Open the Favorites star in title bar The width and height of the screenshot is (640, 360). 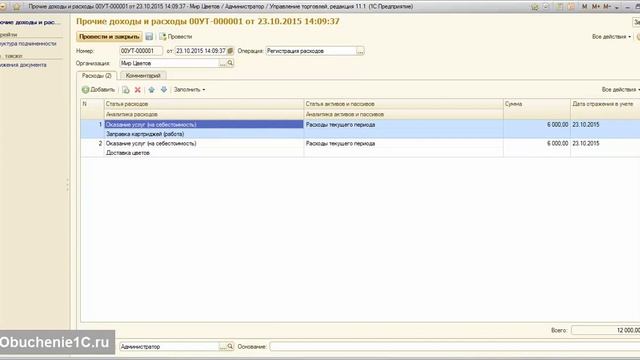click(17, 7)
